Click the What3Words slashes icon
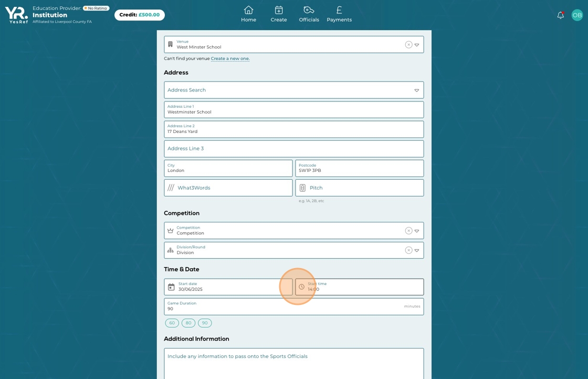This screenshot has height=379, width=588. point(171,188)
